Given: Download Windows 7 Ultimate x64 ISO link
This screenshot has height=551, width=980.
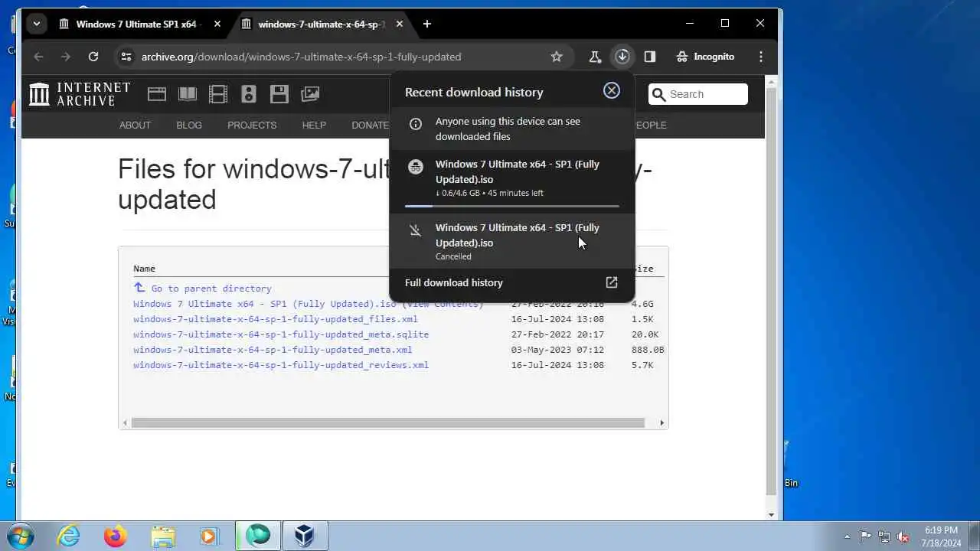Looking at the screenshot, I should tap(264, 304).
